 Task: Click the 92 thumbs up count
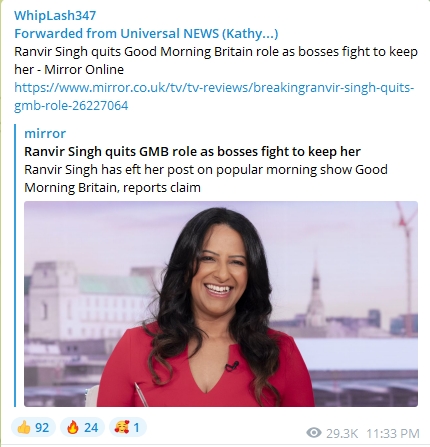(42, 427)
